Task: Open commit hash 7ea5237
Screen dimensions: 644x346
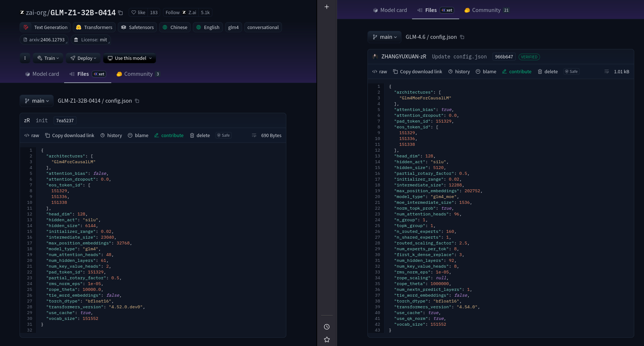Action: click(65, 120)
